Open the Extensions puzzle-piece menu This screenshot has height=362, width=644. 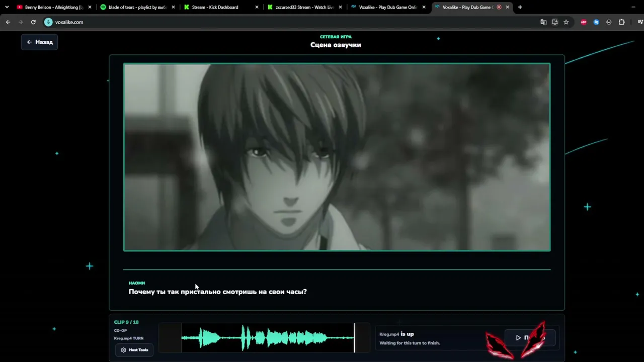622,22
